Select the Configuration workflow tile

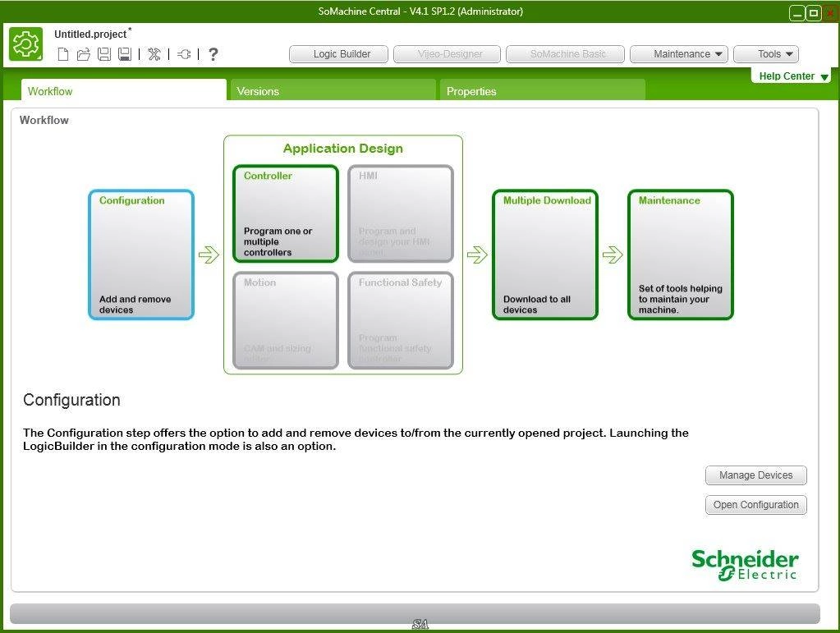click(141, 255)
